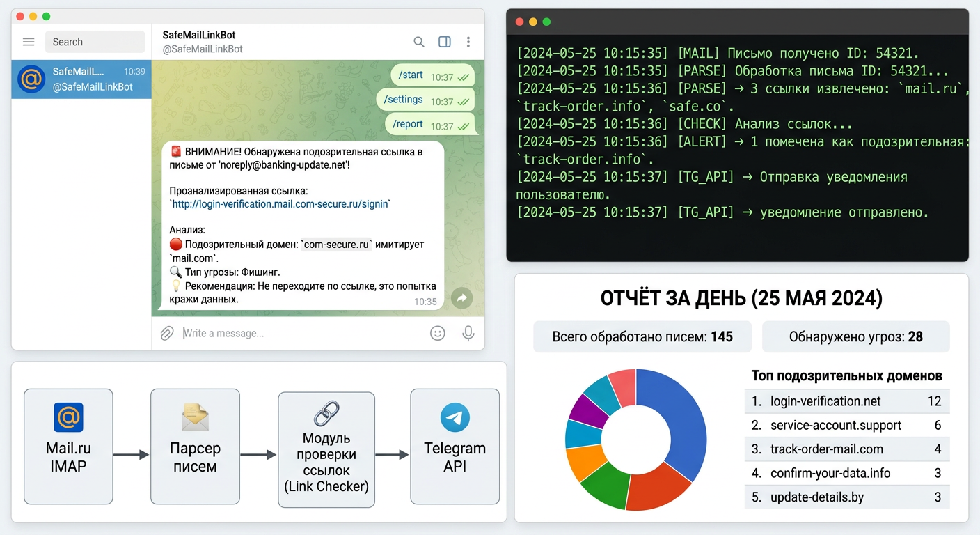
Task: Close the terminal window with red button
Action: tap(519, 22)
